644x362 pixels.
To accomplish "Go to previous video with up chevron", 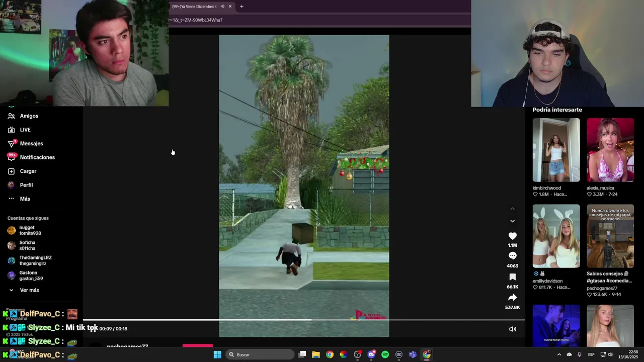I will (512, 209).
